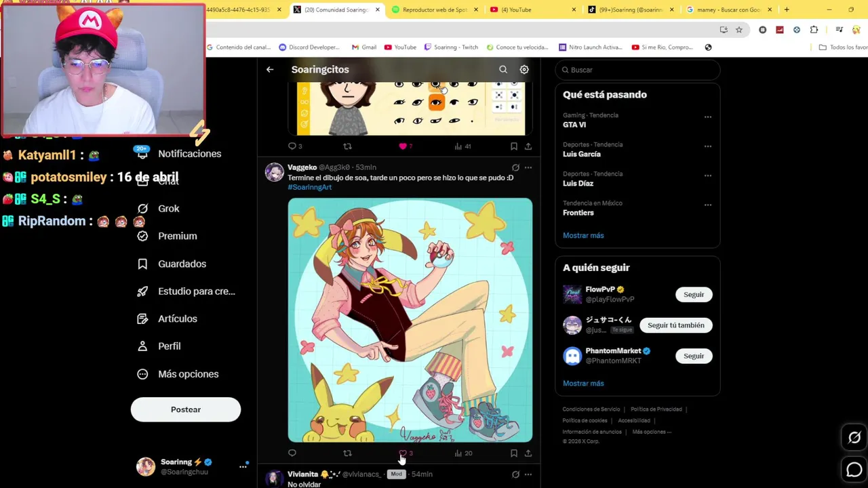This screenshot has height=488, width=868.
Task: View stats of Vaggeko's post with 20 views
Action: pyautogui.click(x=463, y=453)
